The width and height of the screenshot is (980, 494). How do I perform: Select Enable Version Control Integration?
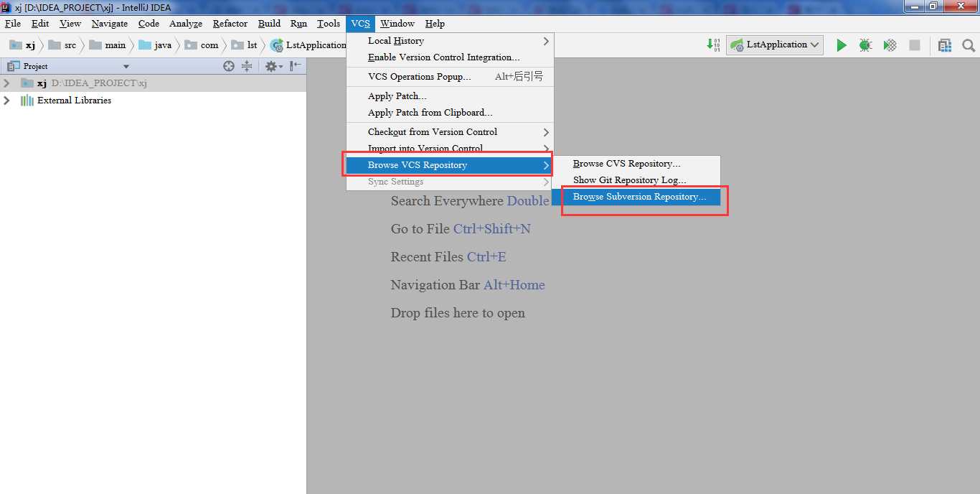point(450,57)
